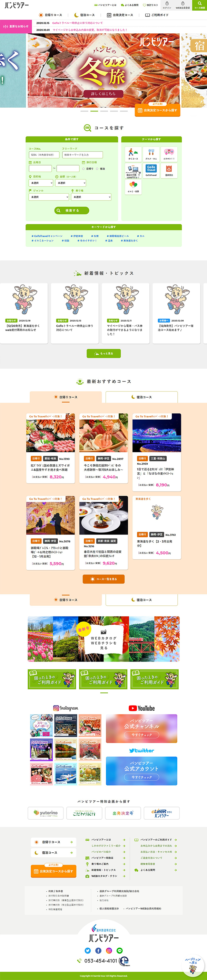Choose the GoToTravel theme icon
The width and height of the screenshot is (207, 980).
(x=151, y=170)
